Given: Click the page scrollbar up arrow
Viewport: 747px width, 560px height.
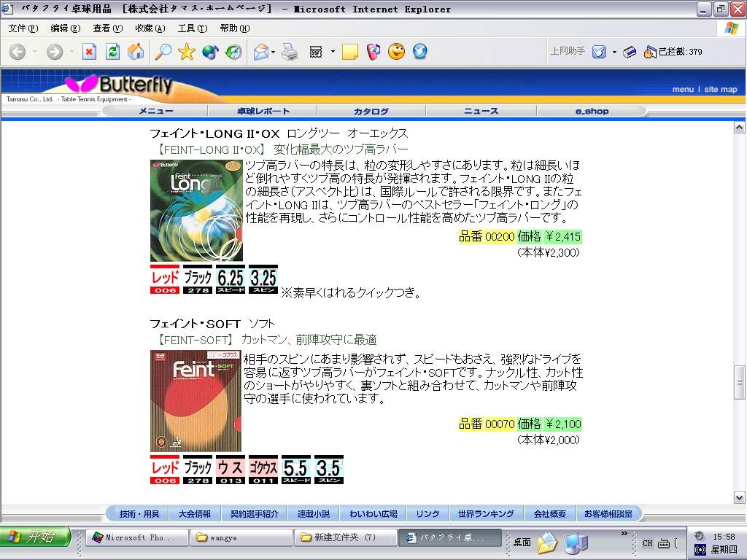Looking at the screenshot, I should [x=739, y=127].
